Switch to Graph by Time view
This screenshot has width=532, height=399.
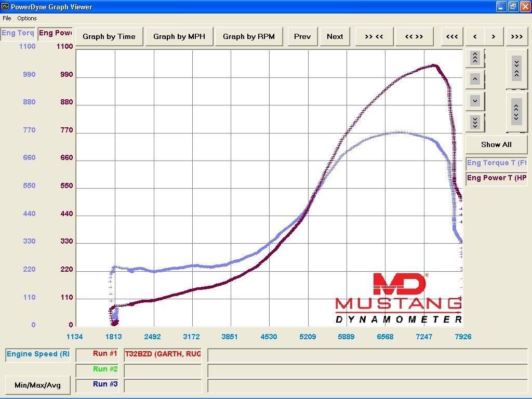pyautogui.click(x=109, y=37)
